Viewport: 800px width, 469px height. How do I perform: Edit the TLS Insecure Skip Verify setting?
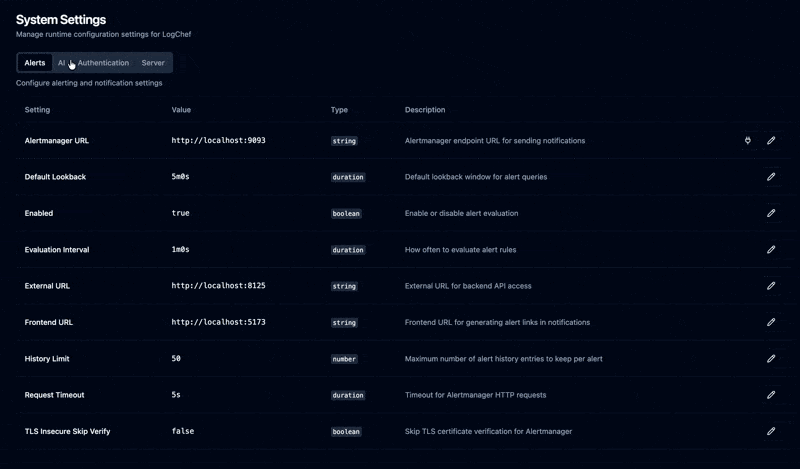tap(771, 431)
